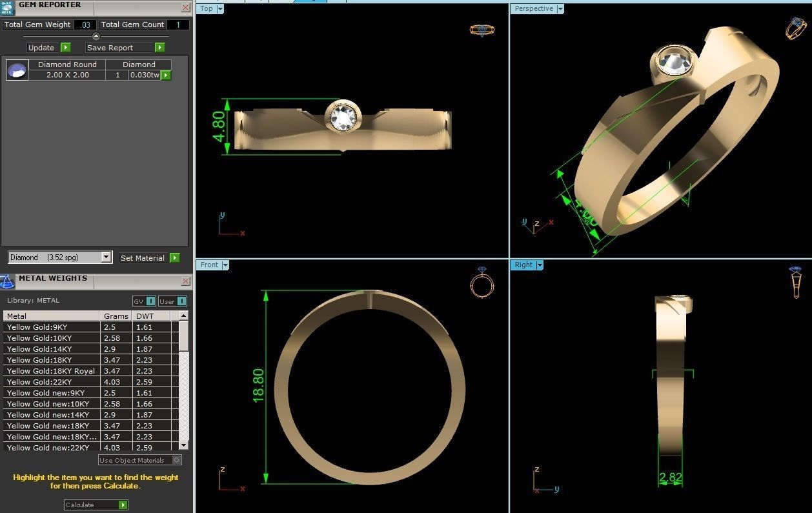The image size is (812, 513).
Task: Click the ring view icon in Perspective viewport
Action: [x=795, y=28]
